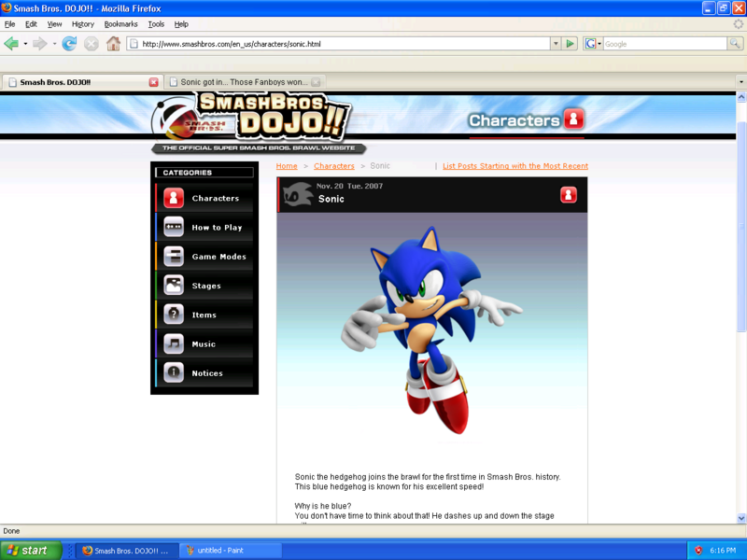The image size is (747, 560).
Task: Select the Items question mark icon
Action: [174, 315]
